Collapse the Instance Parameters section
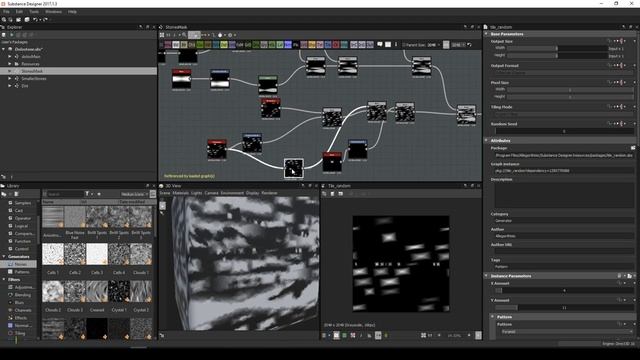640x360 pixels. [x=486, y=276]
